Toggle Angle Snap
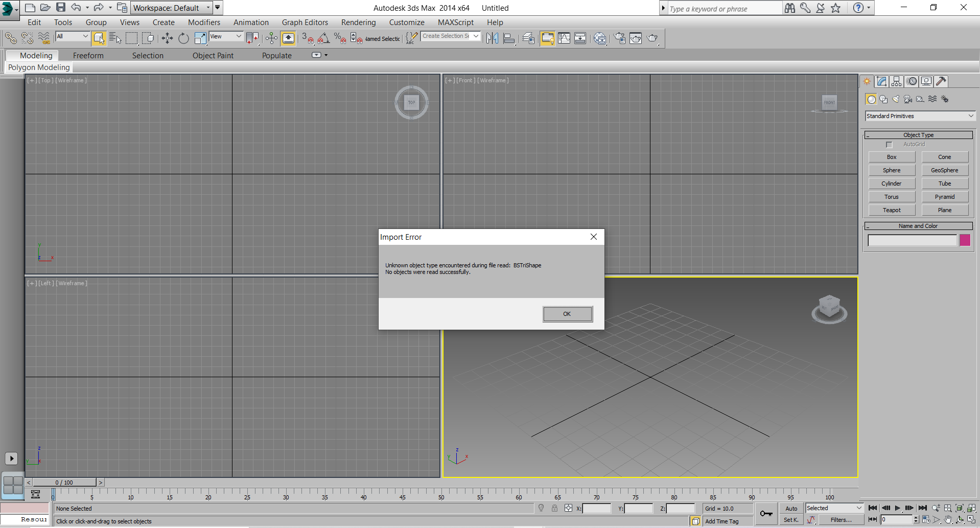This screenshot has height=528, width=980. 324,38
